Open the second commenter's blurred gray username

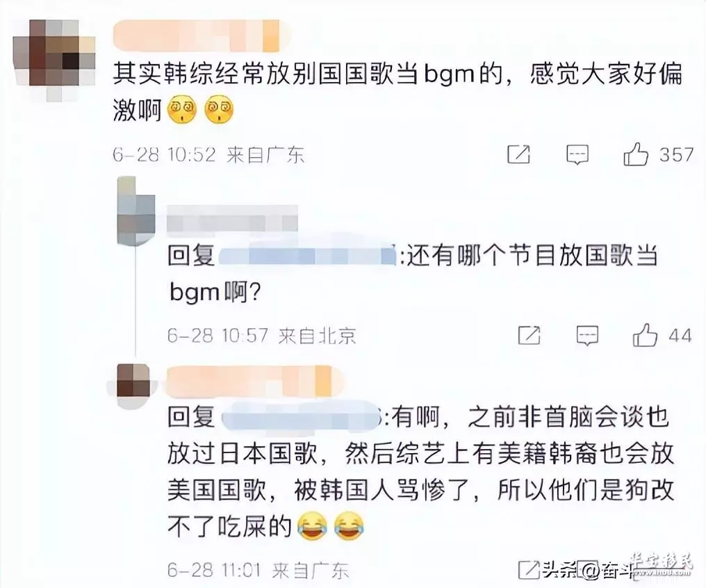[x=232, y=218]
